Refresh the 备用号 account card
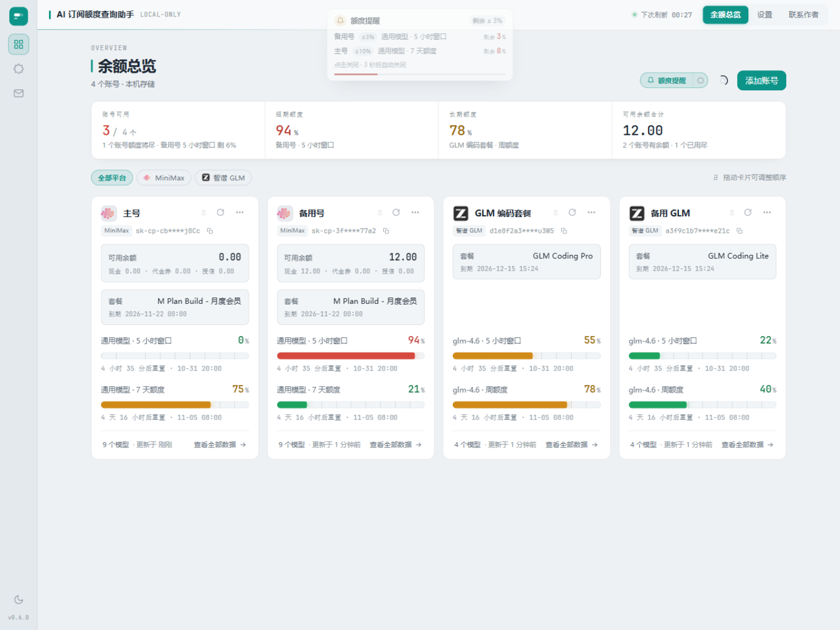 [396, 212]
